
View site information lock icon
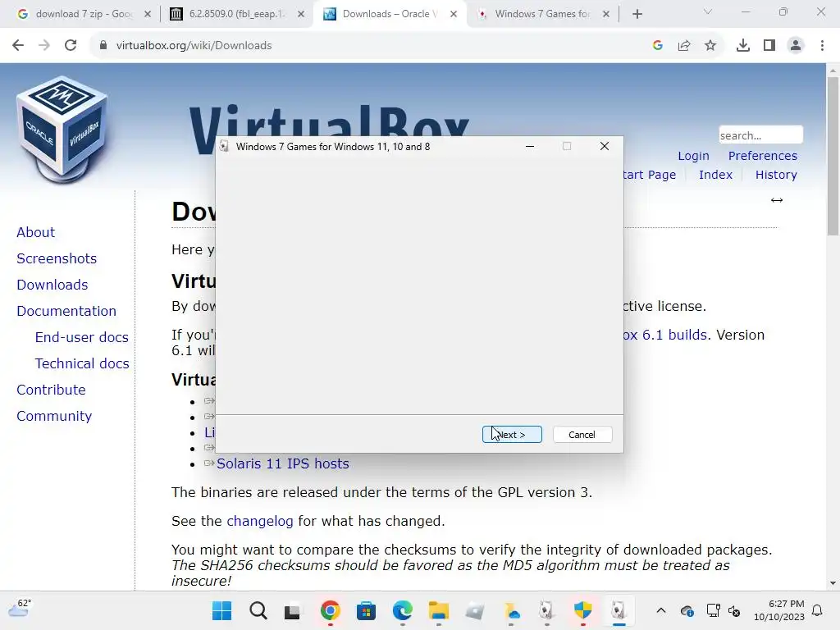click(103, 46)
